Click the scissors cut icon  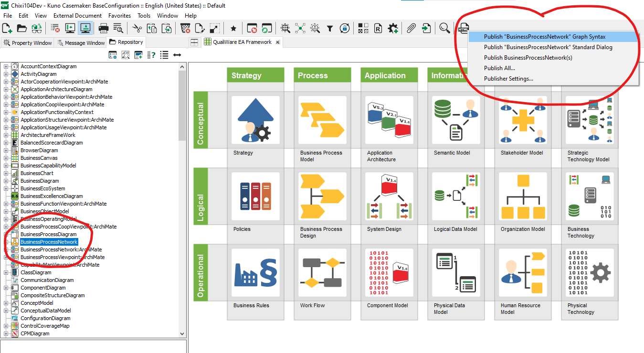tap(137, 29)
